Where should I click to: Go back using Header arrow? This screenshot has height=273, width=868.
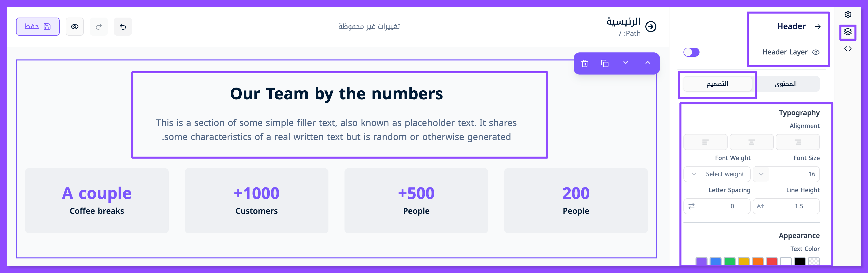click(818, 27)
